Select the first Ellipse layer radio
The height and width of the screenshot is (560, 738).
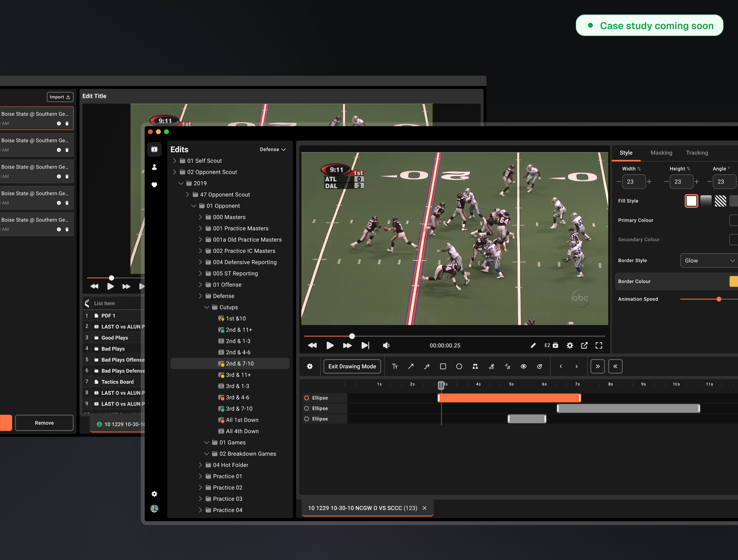click(x=306, y=398)
